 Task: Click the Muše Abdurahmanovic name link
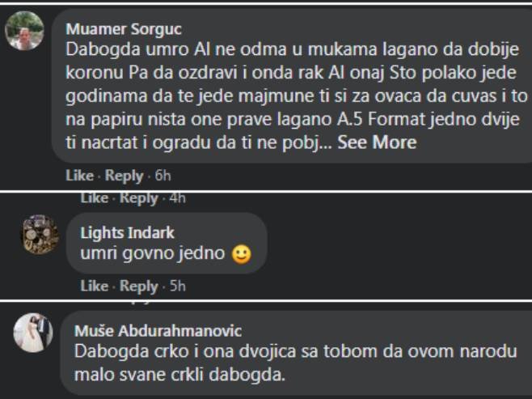(x=158, y=331)
